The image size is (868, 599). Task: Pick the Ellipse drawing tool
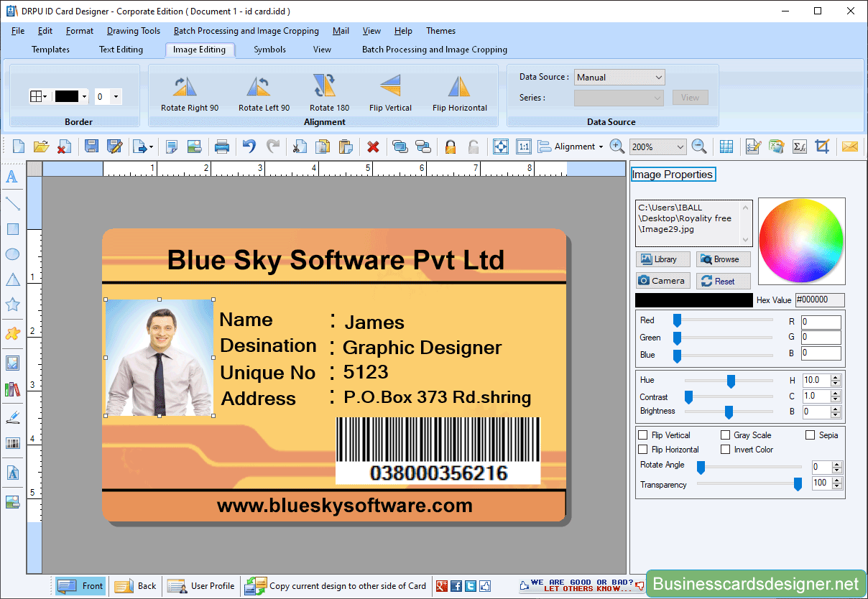pyautogui.click(x=12, y=254)
